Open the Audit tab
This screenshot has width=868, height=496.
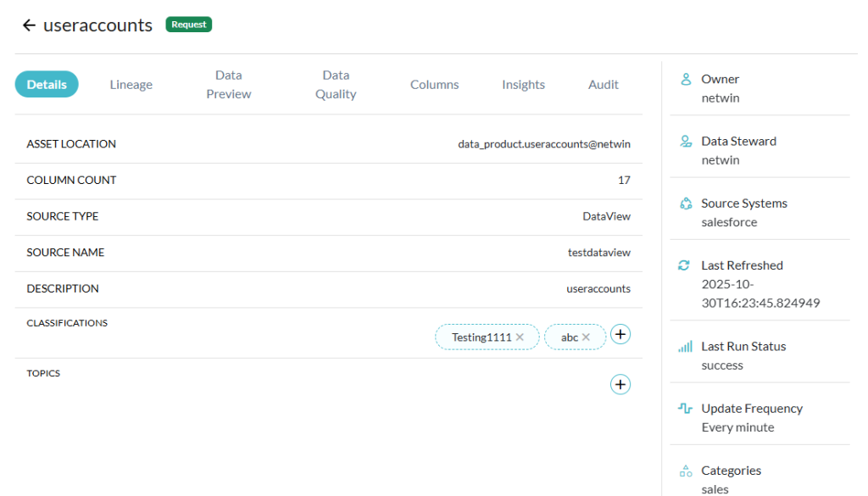tap(603, 84)
